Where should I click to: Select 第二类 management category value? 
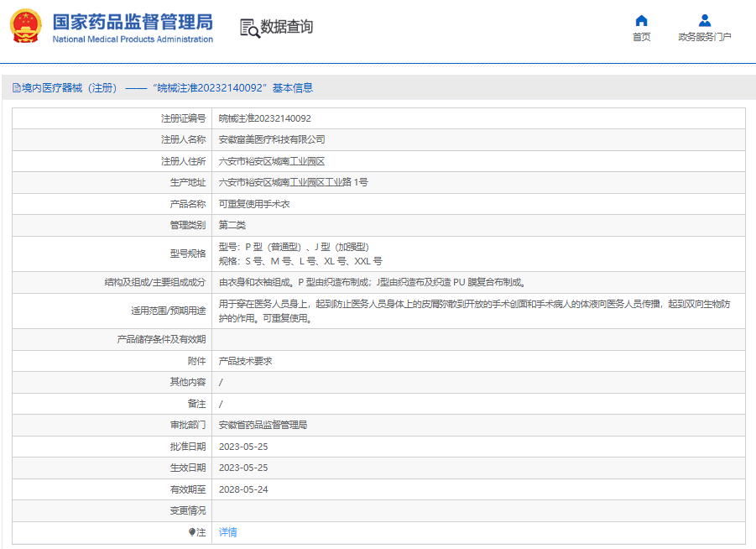point(232,225)
